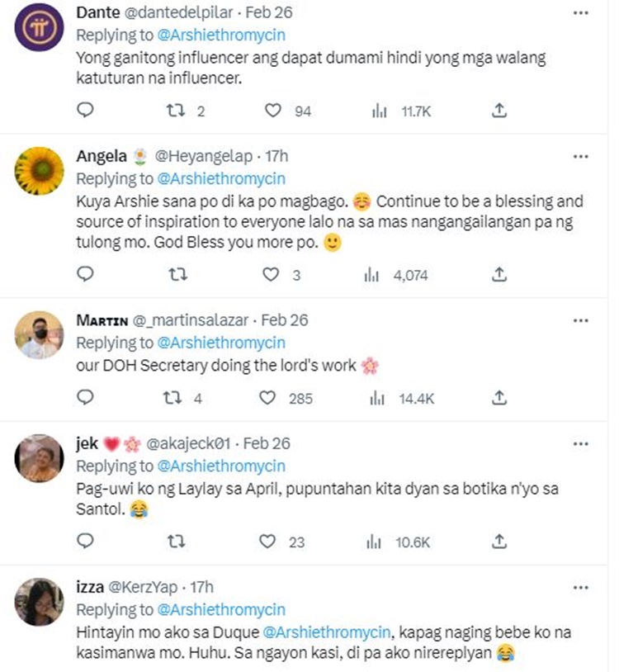Share Martin's tweet

[499, 398]
